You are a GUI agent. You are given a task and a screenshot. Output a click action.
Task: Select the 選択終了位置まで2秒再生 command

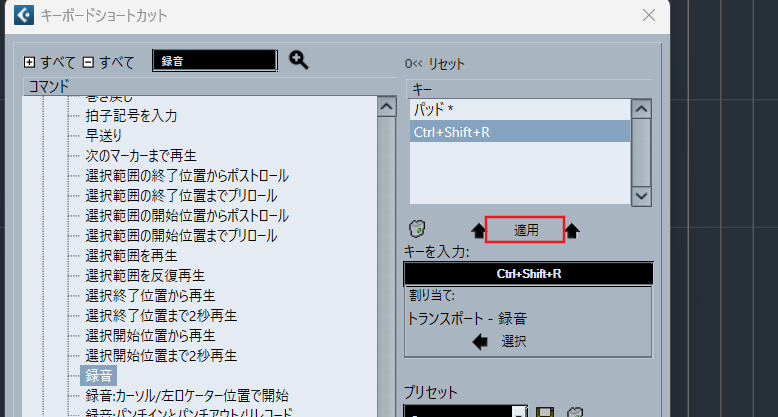coord(161,315)
